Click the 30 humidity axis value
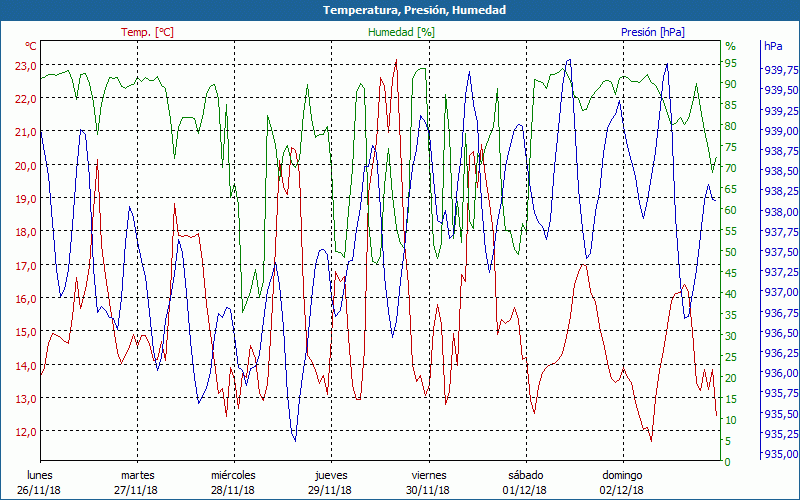The image size is (800, 500). click(731, 336)
